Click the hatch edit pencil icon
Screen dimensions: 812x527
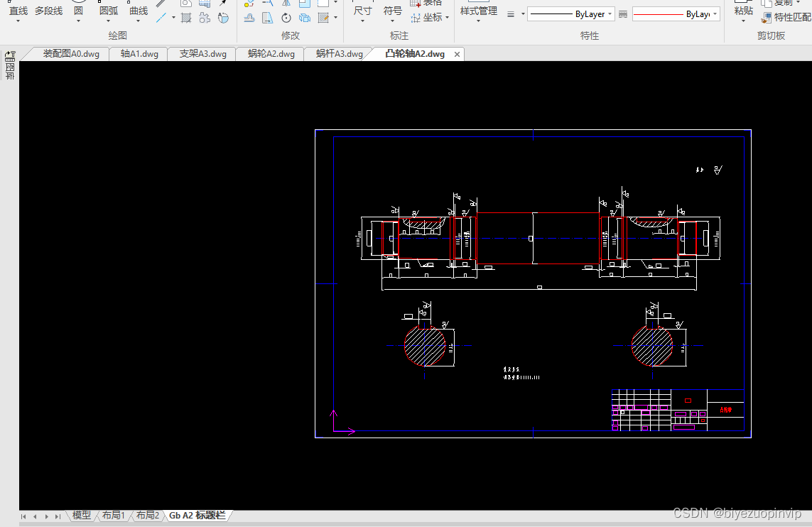tap(323, 18)
